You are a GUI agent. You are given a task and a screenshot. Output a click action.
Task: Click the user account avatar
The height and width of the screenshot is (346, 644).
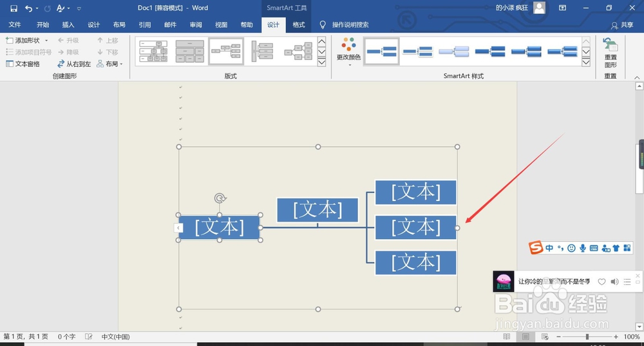click(539, 8)
